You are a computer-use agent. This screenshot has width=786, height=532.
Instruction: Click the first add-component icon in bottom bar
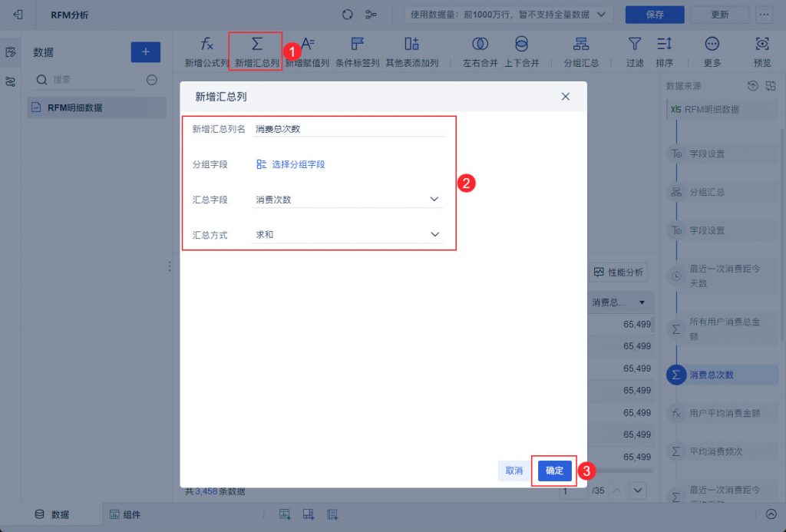point(285,514)
